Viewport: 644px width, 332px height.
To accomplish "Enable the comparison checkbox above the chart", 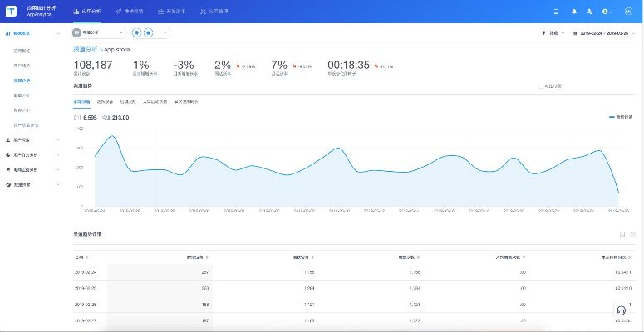I will (541, 85).
